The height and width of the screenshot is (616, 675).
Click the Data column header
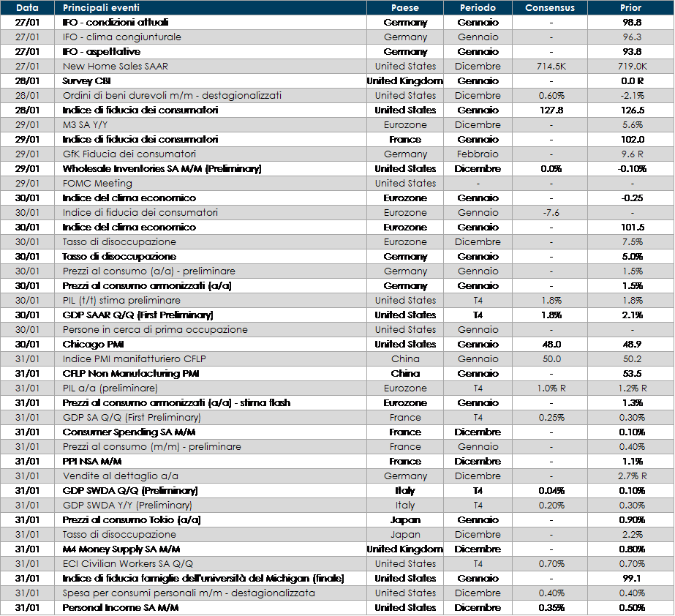27,8
